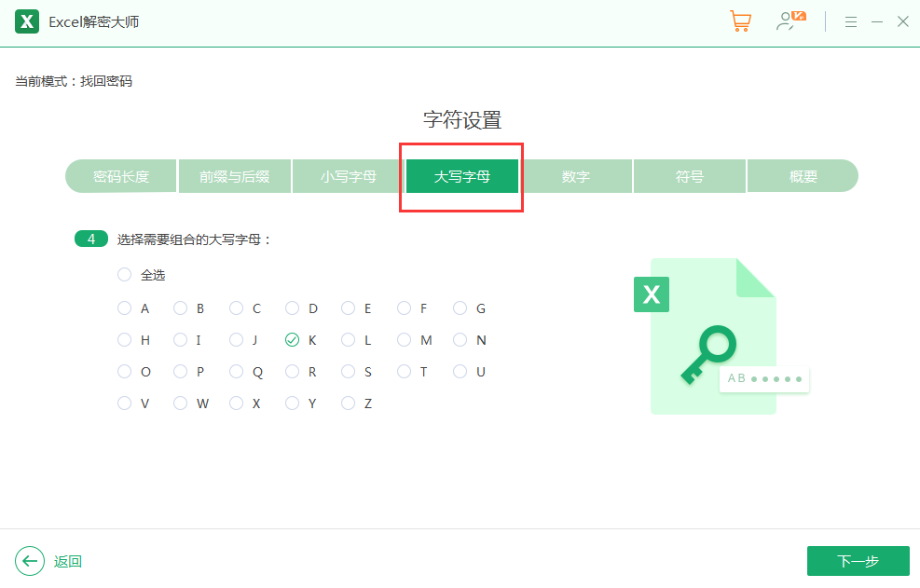920x588 pixels.
Task: Check uppercase letter T
Action: 405,372
